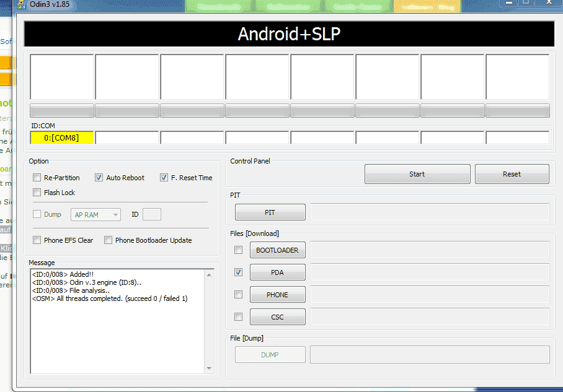The height and width of the screenshot is (392, 563).
Task: Tick the BOOTLOADER file checkbox
Action: point(238,250)
